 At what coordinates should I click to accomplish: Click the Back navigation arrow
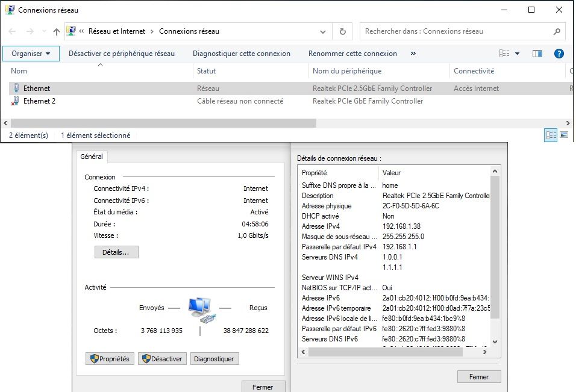tap(13, 31)
